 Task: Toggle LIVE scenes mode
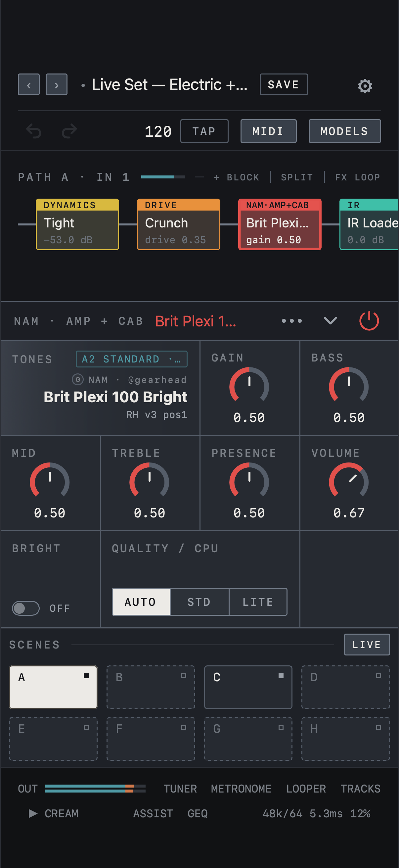pyautogui.click(x=367, y=645)
